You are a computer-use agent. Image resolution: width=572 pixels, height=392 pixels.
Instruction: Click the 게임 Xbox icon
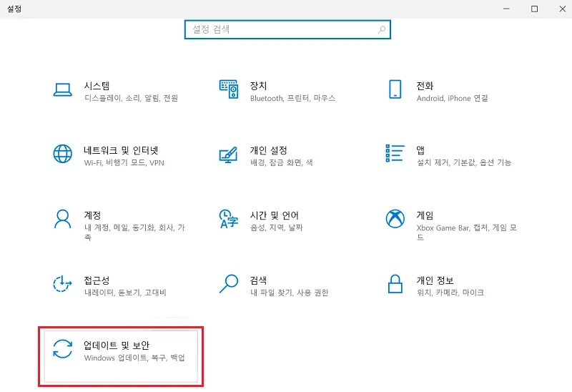pos(395,219)
